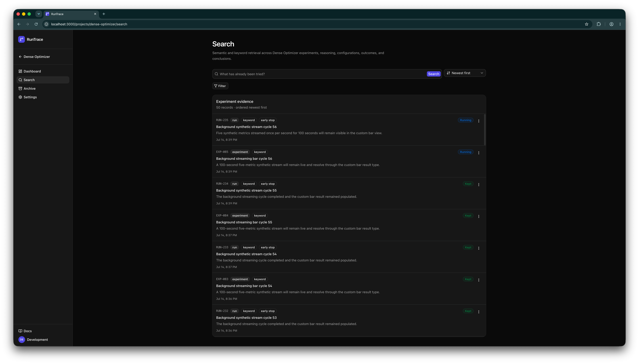Click the blue Search button

(433, 74)
